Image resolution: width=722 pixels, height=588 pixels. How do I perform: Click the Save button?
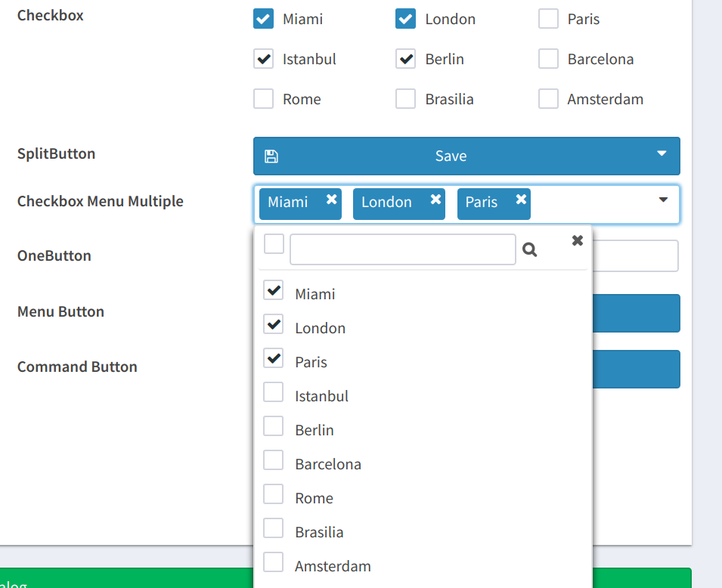click(451, 155)
